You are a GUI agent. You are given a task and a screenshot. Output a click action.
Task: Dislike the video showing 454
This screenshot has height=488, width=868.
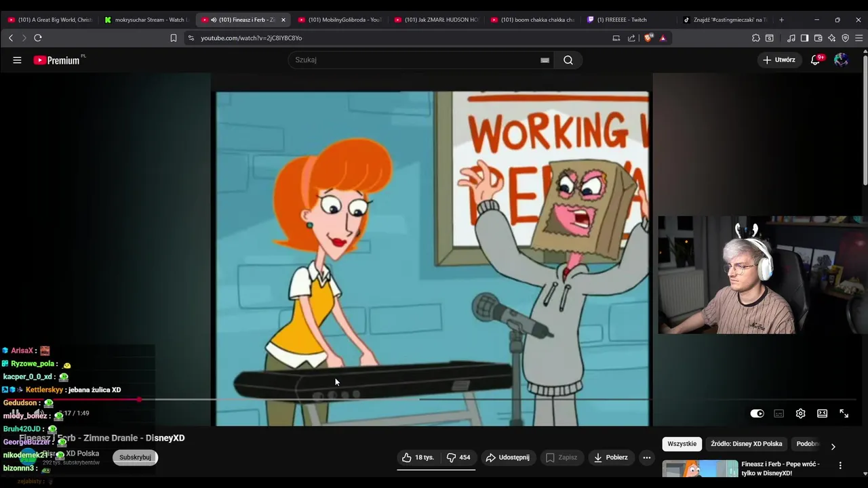[458, 457]
